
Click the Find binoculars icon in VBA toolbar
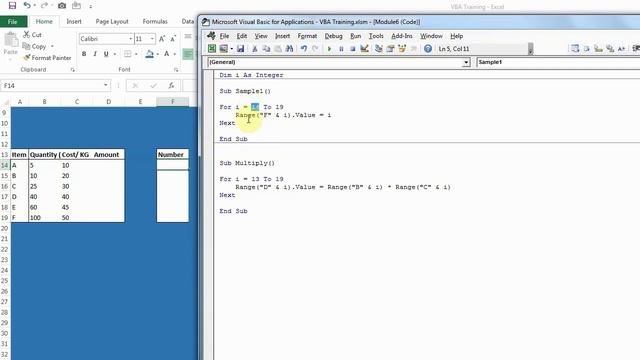point(289,49)
